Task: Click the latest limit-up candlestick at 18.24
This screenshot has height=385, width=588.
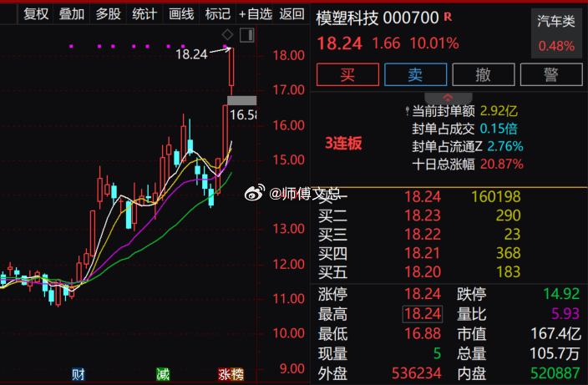Action: point(231,71)
